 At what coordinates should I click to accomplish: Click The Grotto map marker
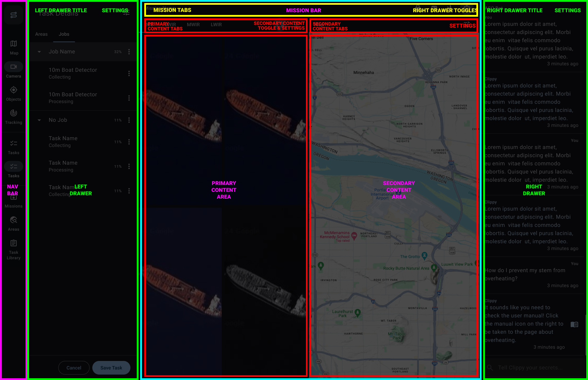(x=424, y=255)
